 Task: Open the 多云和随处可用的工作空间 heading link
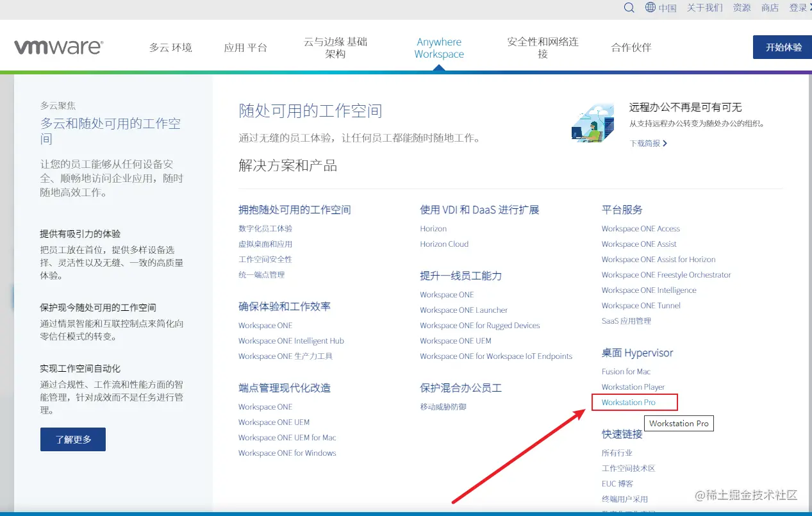click(x=110, y=131)
